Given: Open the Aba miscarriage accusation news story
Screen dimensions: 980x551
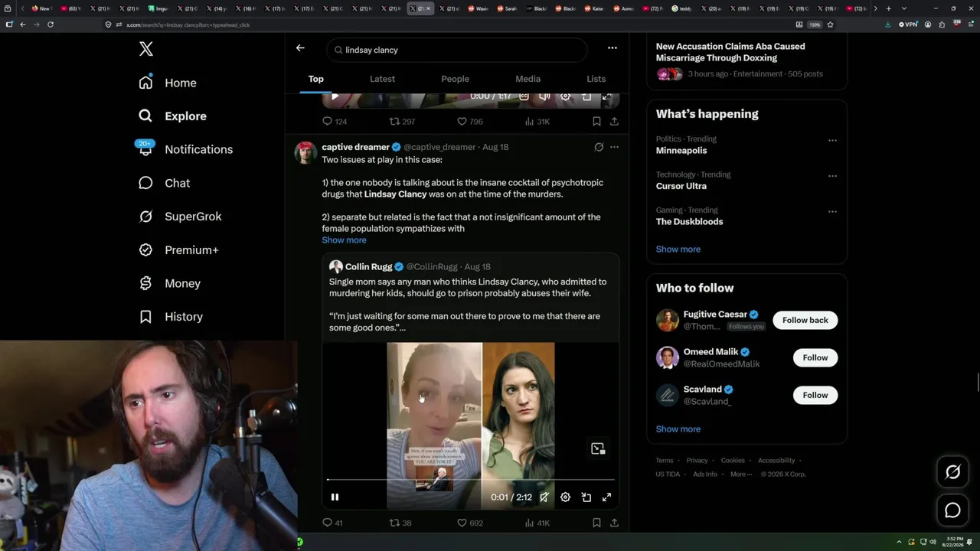Looking at the screenshot, I should [746, 60].
